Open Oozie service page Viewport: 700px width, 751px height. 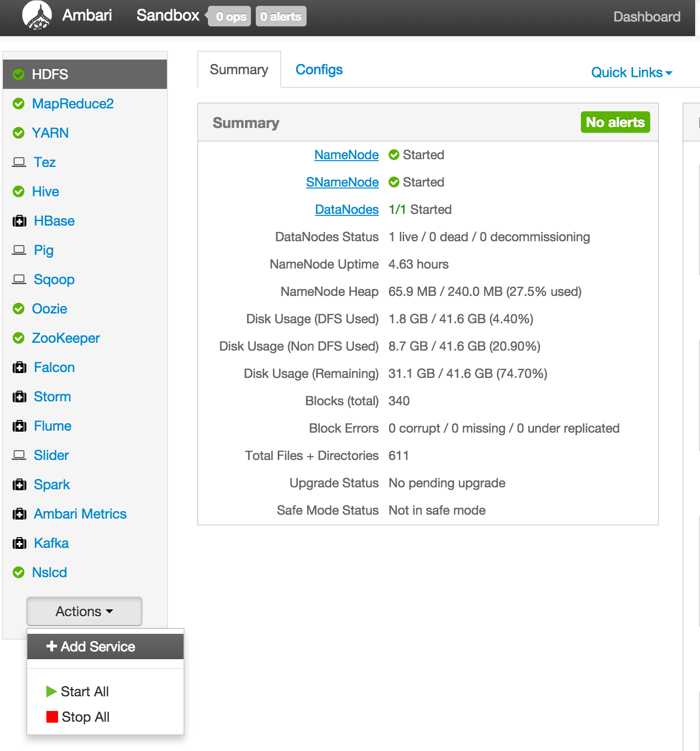(x=50, y=309)
